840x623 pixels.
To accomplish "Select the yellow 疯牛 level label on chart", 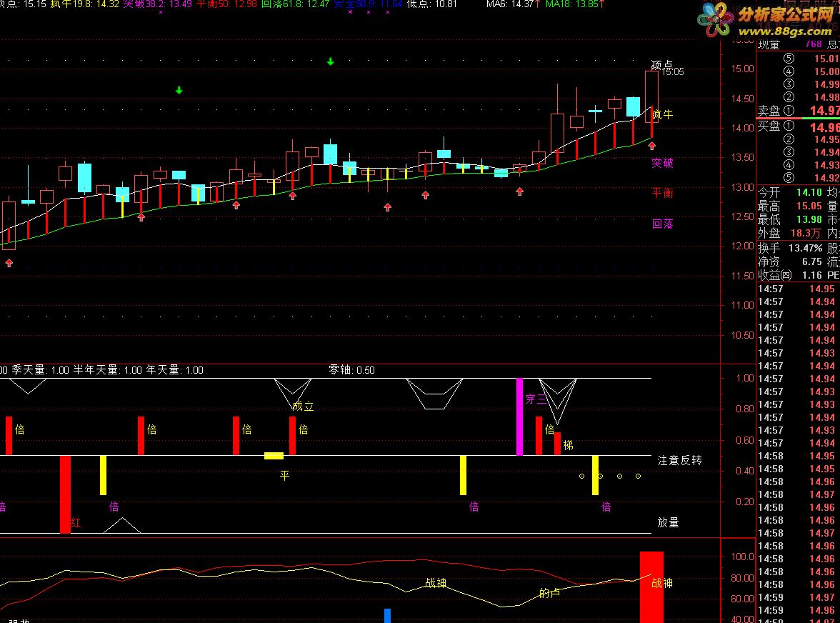I will [662, 114].
